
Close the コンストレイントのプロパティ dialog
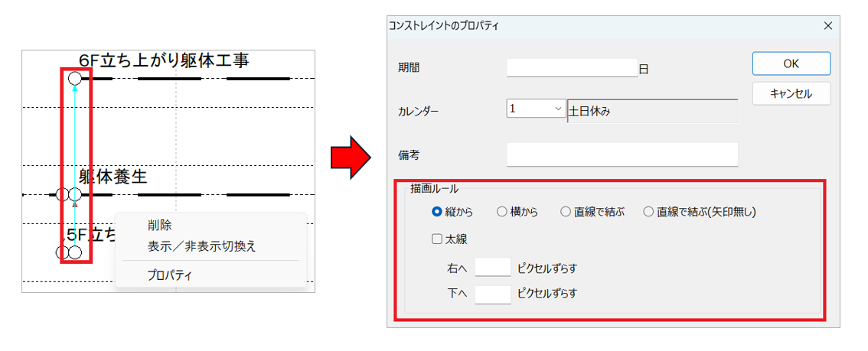(x=827, y=25)
